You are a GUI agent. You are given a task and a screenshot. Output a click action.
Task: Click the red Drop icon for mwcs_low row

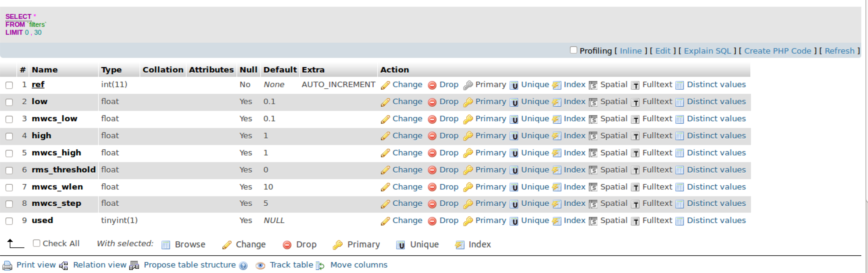click(x=432, y=119)
